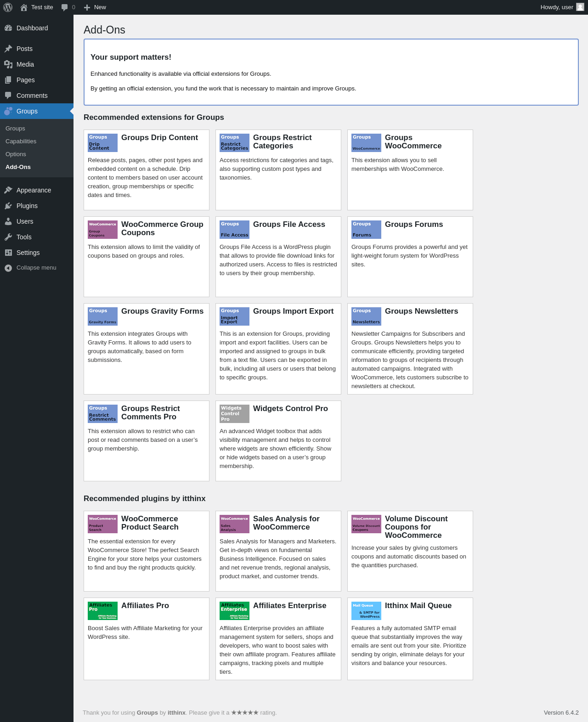Open the Groups Restrict Categories title link
This screenshot has height=722, width=588.
(x=282, y=142)
